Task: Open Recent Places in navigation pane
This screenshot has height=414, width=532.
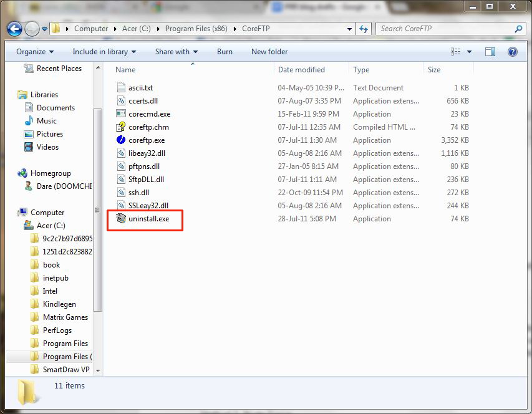Action: coord(59,69)
